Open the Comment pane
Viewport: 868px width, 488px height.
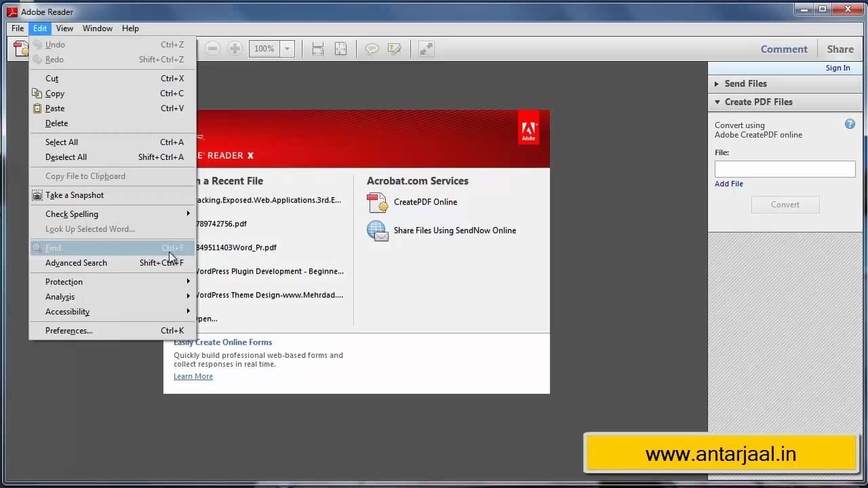pos(784,49)
